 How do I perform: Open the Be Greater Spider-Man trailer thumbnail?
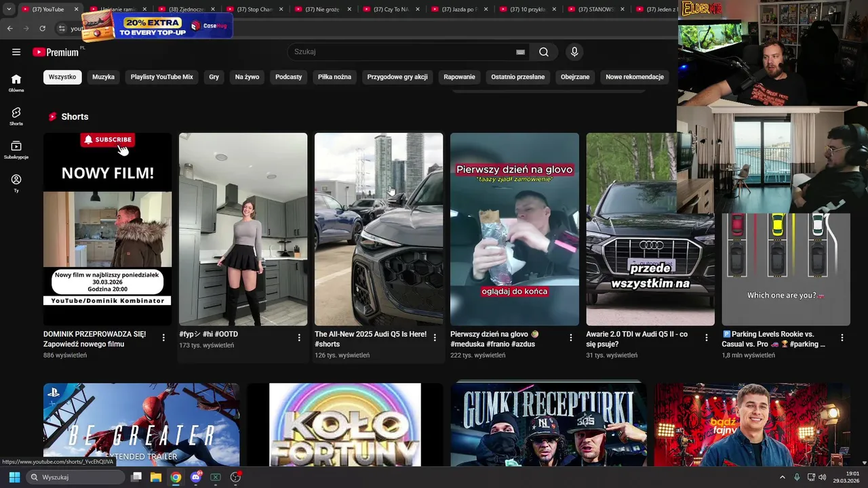pos(141,424)
